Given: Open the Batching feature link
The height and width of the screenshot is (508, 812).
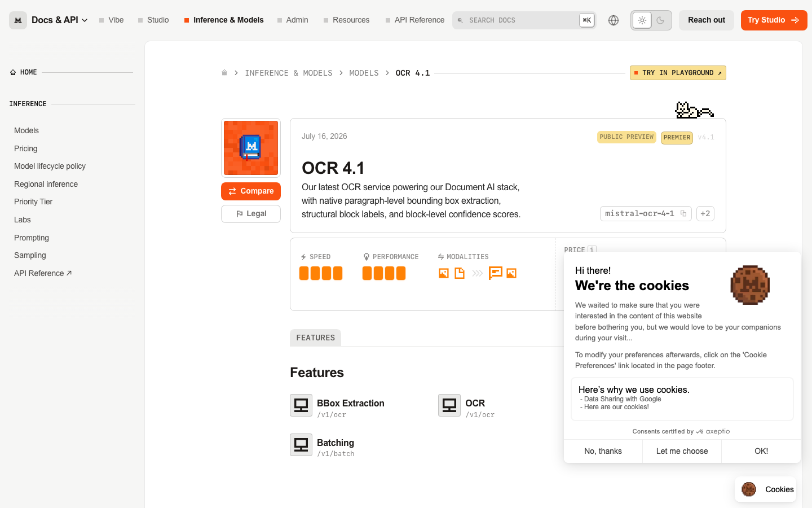Looking at the screenshot, I should [336, 443].
